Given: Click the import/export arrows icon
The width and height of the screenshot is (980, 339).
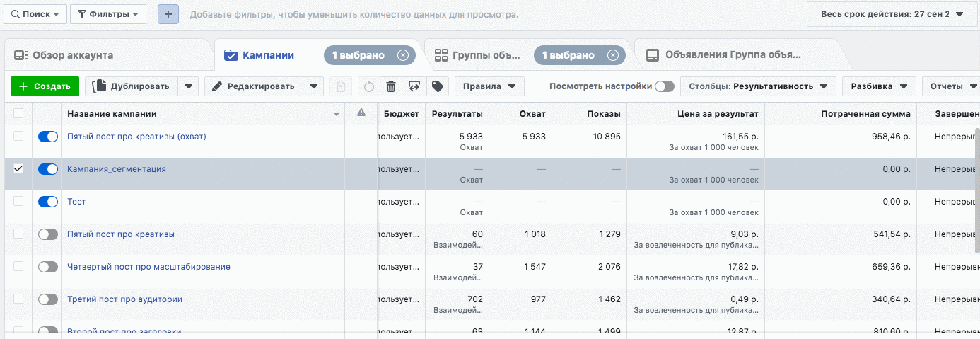Looking at the screenshot, I should click(414, 86).
